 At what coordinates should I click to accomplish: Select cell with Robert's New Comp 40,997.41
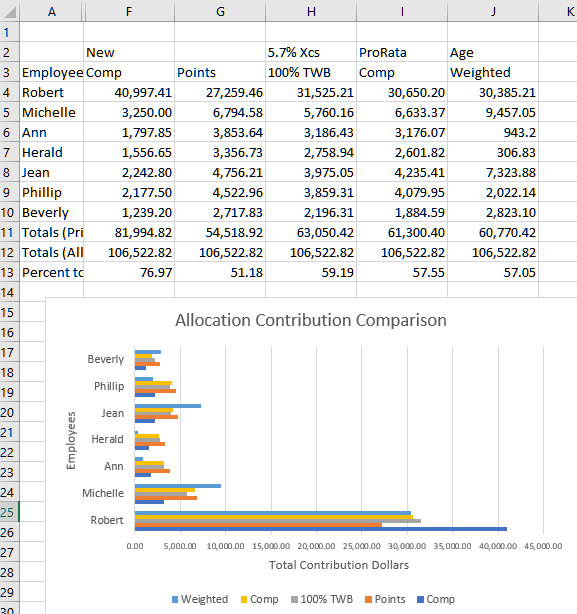[129, 92]
